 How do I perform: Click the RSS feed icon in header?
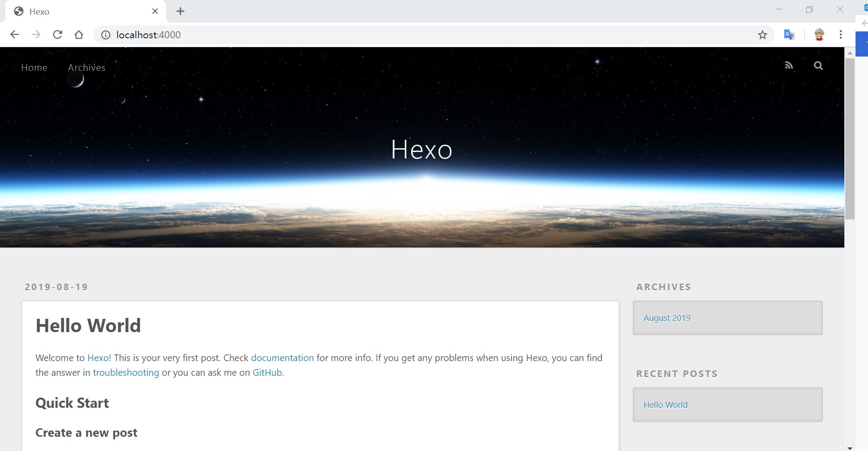point(789,65)
